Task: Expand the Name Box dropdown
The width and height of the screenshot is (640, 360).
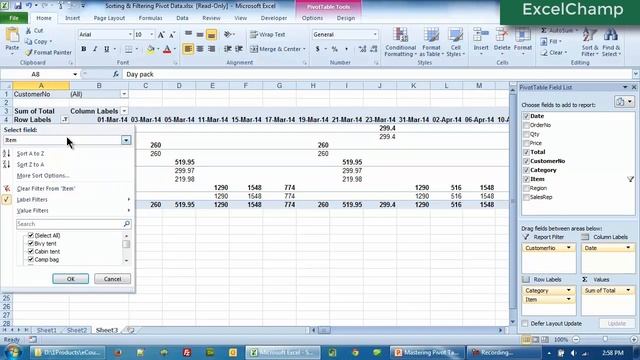Action: coord(75,74)
